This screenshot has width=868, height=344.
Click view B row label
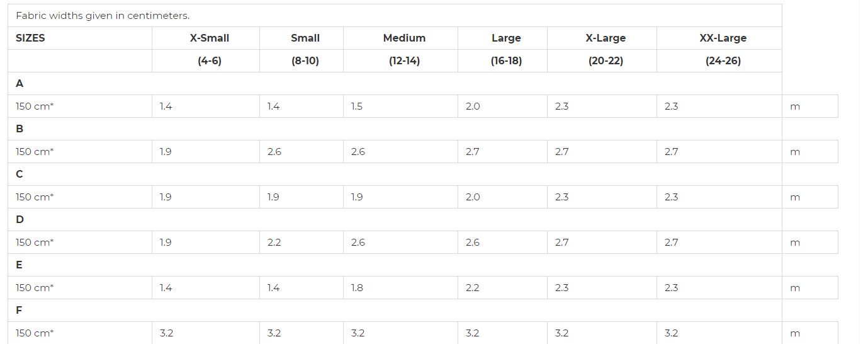[x=20, y=129]
